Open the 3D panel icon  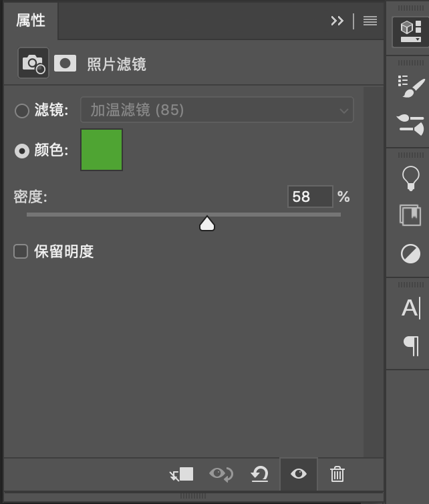[x=410, y=31]
